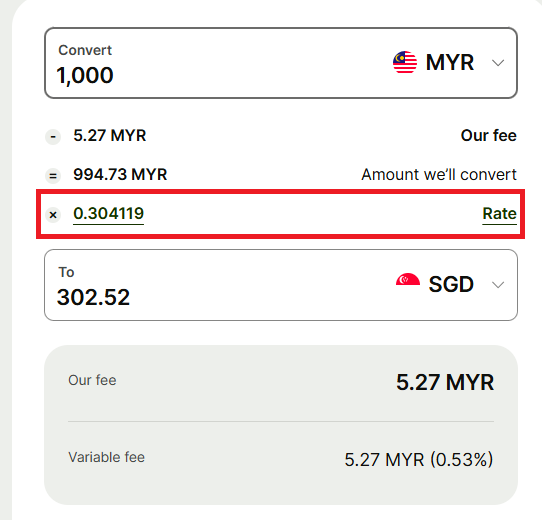This screenshot has width=542, height=520.
Task: Click the bold 5.27 MYR total fee
Action: click(x=445, y=382)
